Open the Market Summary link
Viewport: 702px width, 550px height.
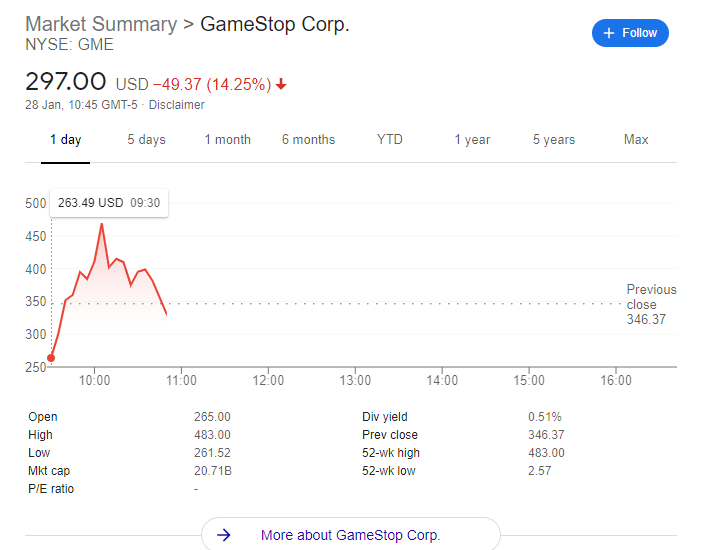(x=101, y=24)
